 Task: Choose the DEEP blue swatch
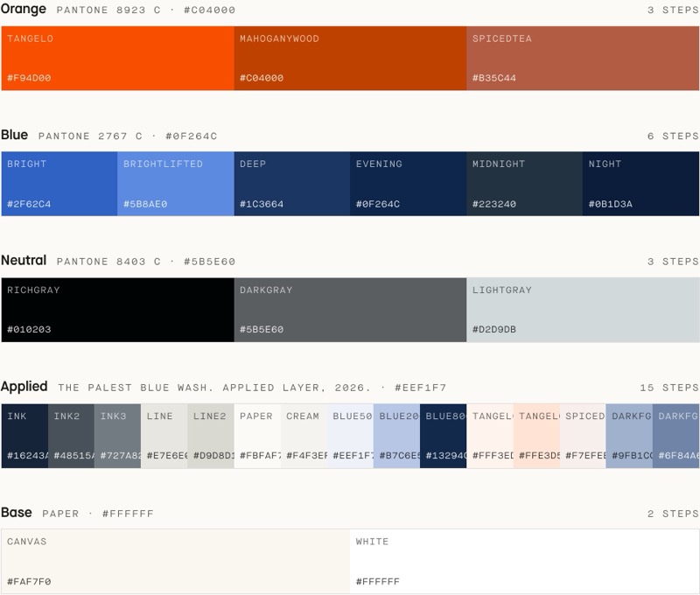(292, 184)
